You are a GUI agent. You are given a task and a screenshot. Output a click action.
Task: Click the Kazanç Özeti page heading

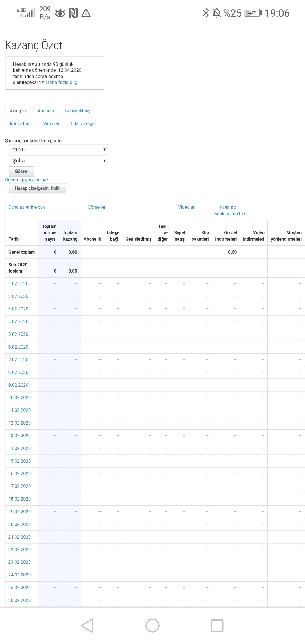click(35, 45)
